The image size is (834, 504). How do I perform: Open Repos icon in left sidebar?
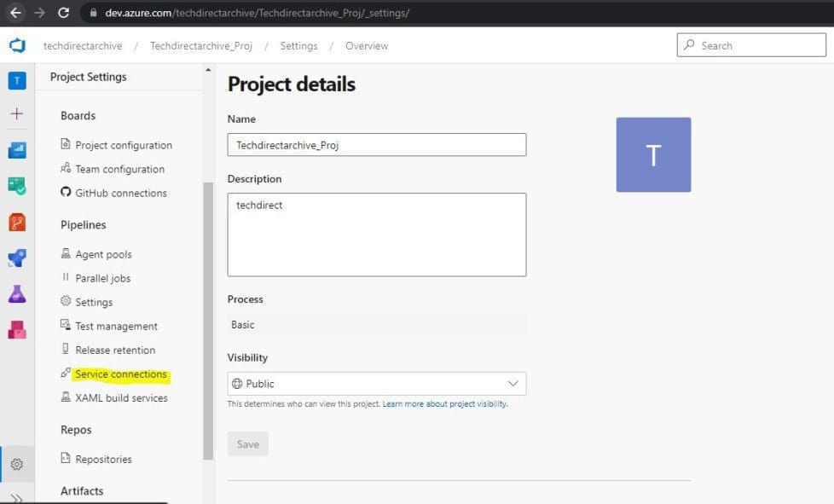point(17,222)
